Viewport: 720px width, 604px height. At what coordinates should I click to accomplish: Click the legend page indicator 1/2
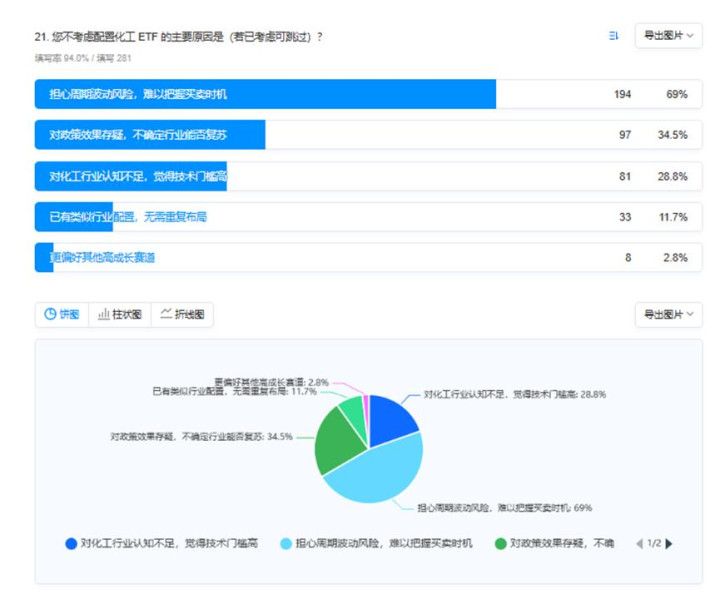click(x=654, y=543)
